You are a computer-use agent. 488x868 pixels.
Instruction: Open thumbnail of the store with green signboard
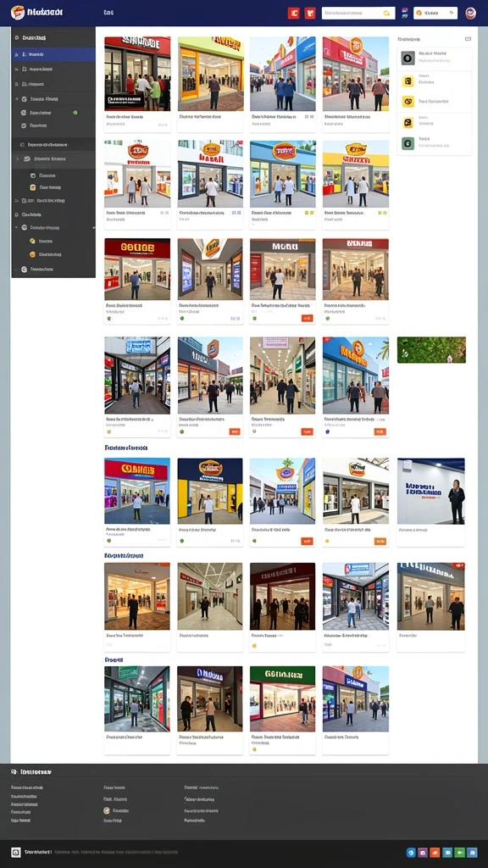(282, 699)
